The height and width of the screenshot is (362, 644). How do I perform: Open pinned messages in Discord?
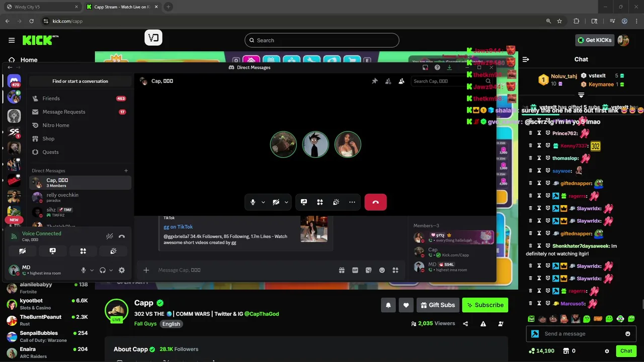(x=375, y=81)
